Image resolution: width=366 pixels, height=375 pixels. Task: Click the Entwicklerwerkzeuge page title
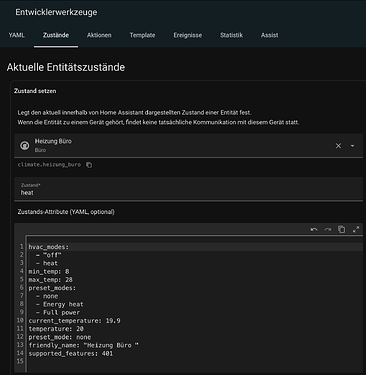[x=56, y=12]
